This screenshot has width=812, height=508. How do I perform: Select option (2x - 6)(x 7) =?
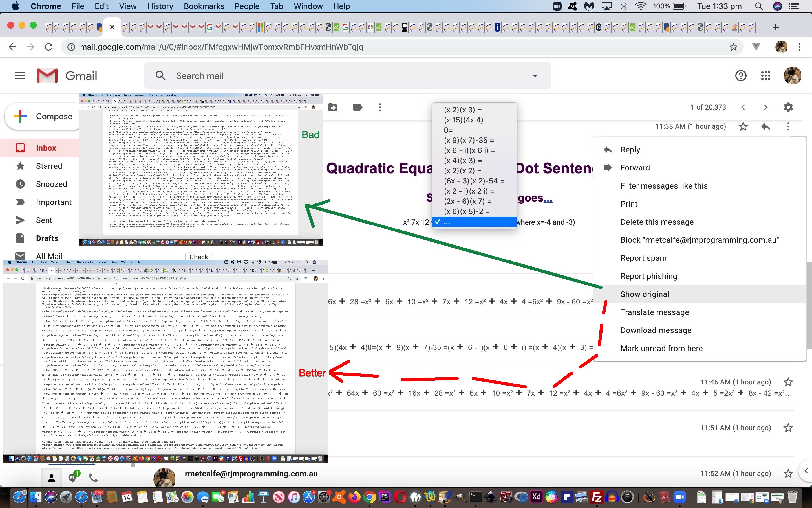point(474,201)
